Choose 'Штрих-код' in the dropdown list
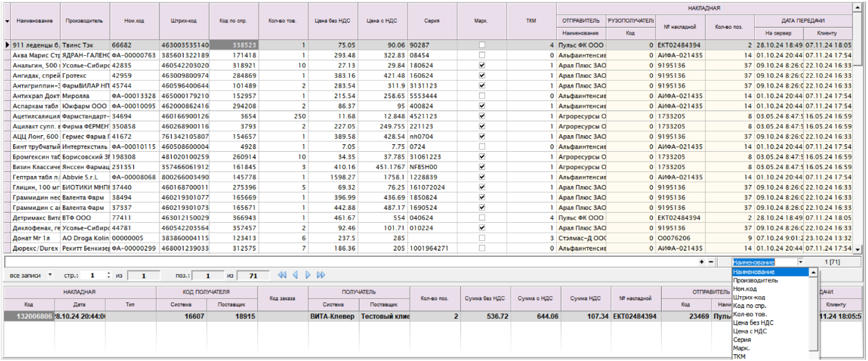868x361 pixels. point(748,297)
